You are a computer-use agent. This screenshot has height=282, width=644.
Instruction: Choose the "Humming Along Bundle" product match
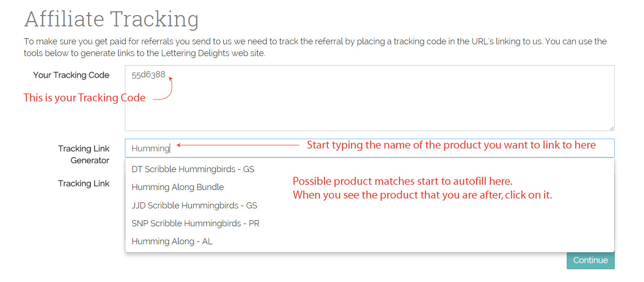[177, 187]
